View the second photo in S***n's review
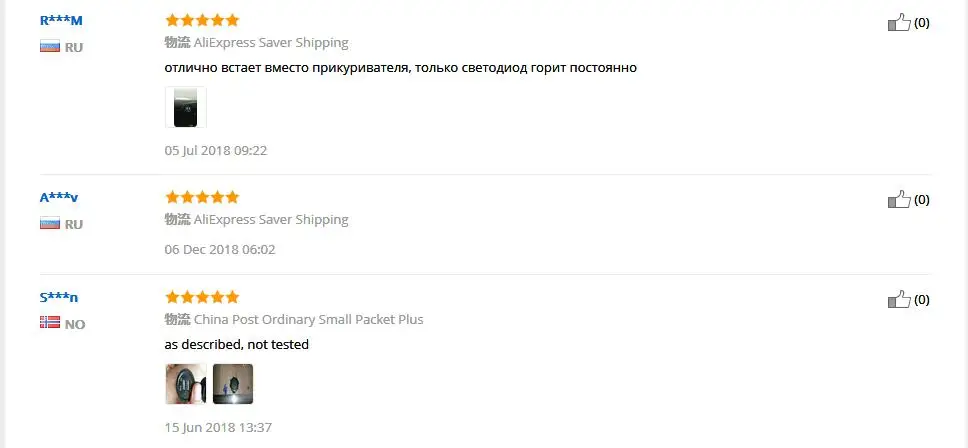Screen dimensions: 968x448 point(233,384)
